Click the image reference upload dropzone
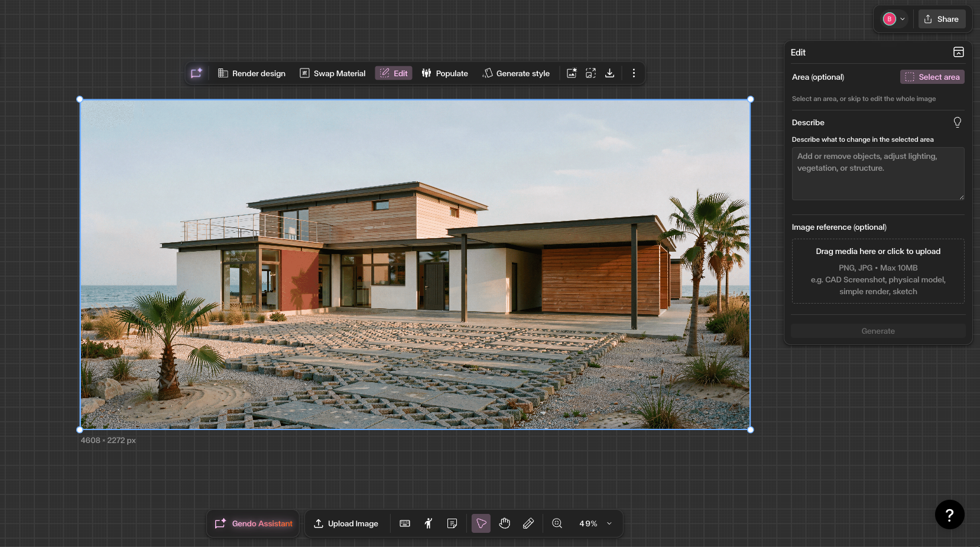This screenshot has height=547, width=980. pyautogui.click(x=878, y=271)
